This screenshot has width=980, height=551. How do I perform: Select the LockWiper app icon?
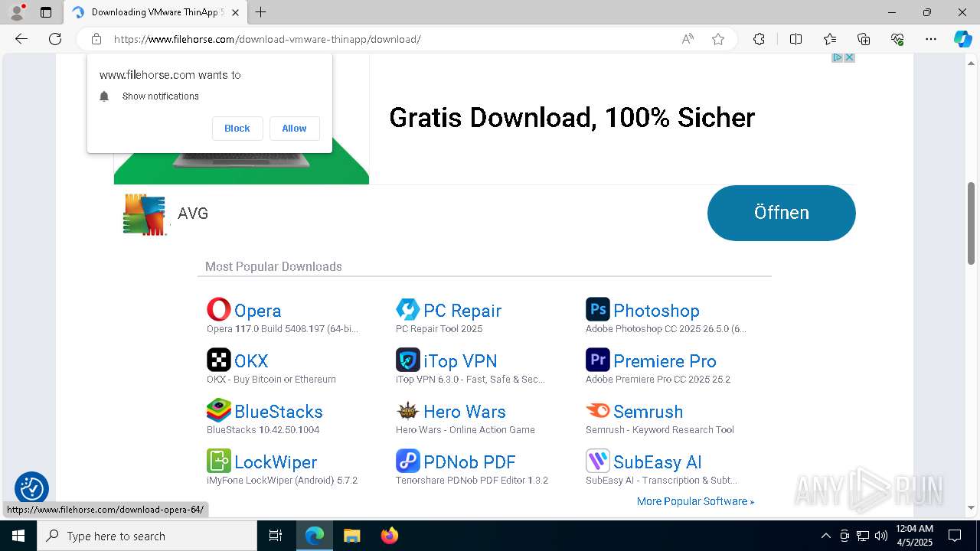coord(219,461)
